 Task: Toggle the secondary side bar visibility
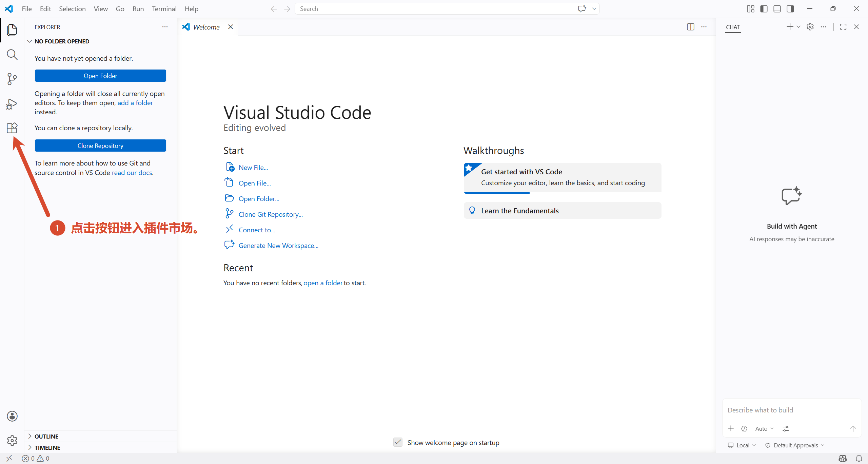coord(790,9)
